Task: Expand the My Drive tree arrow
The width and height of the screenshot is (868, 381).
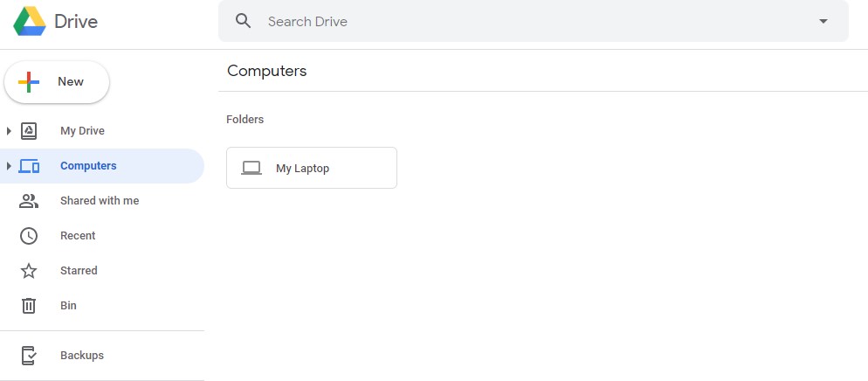Action: pyautogui.click(x=9, y=131)
